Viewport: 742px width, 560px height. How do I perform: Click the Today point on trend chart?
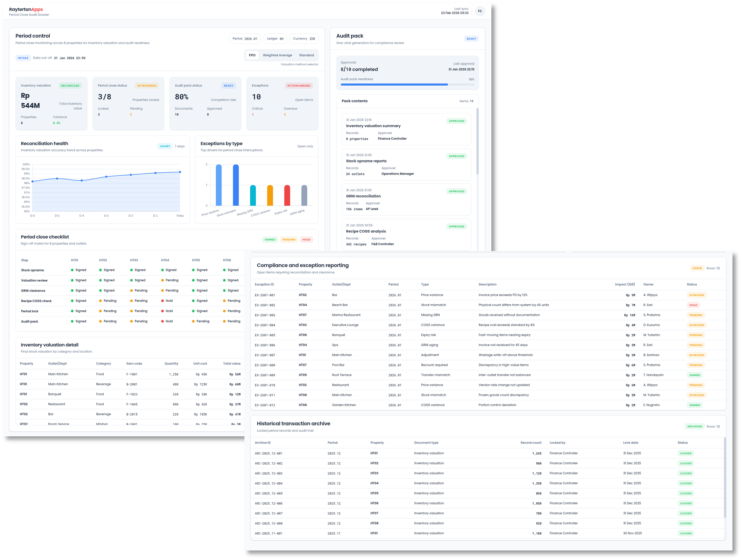[x=180, y=172]
